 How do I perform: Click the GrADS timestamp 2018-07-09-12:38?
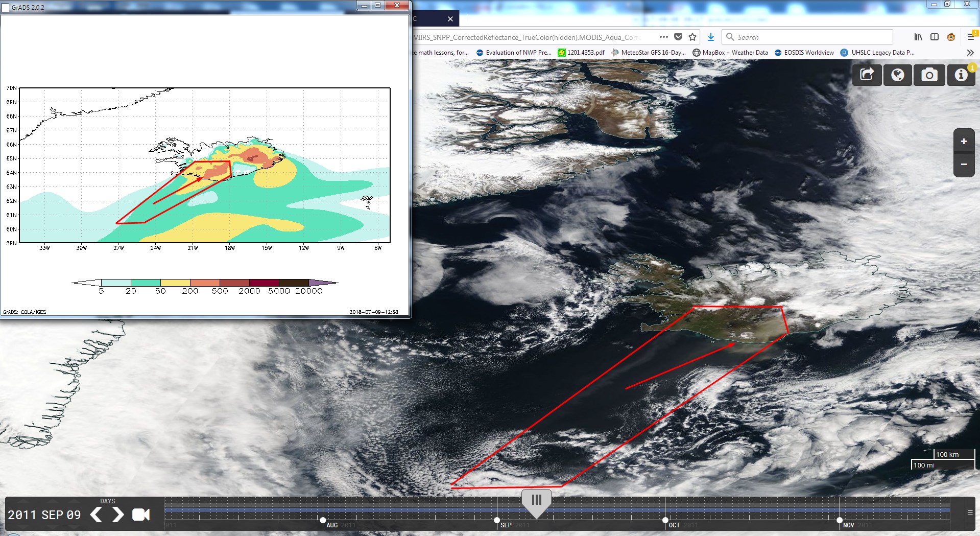pos(374,312)
